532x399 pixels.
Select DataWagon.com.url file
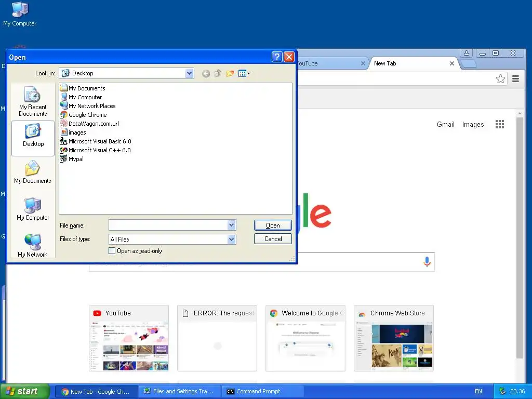click(89, 124)
